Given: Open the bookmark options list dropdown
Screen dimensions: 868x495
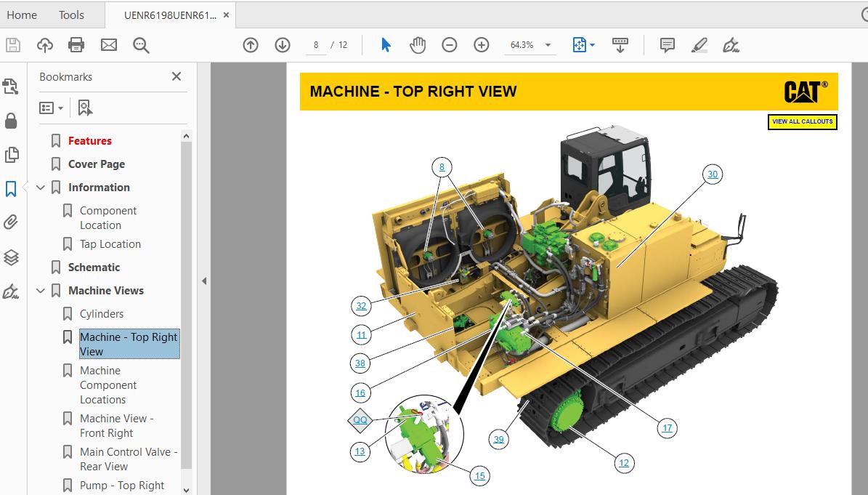Looking at the screenshot, I should (x=51, y=108).
